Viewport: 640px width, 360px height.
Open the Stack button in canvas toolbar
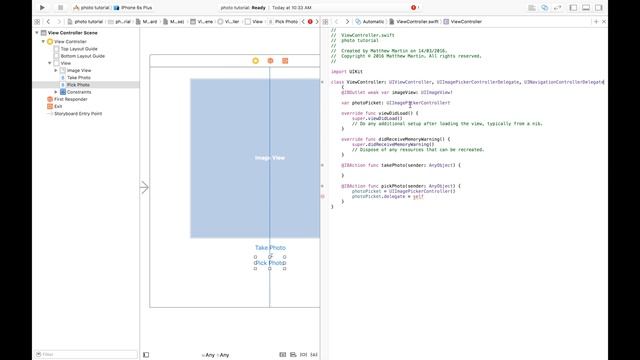[x=282, y=355]
